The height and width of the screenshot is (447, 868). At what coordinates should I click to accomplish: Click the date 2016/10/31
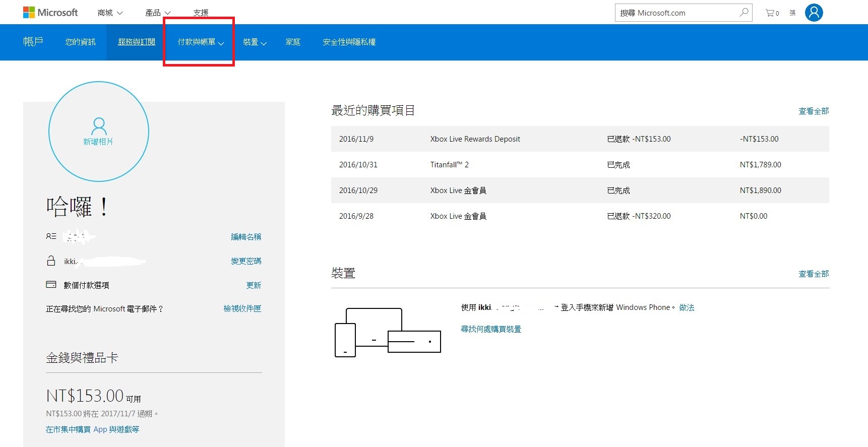coord(358,165)
